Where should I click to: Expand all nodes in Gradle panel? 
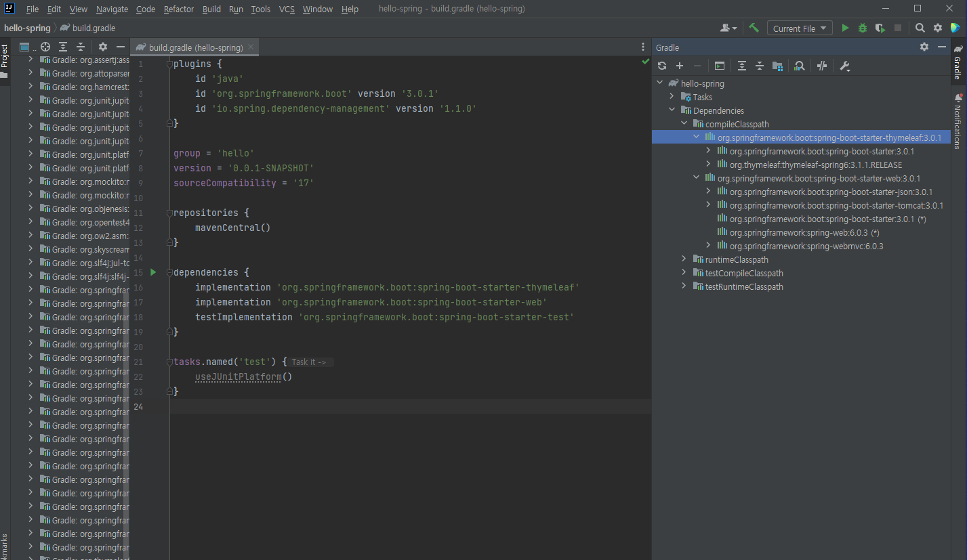coord(742,66)
